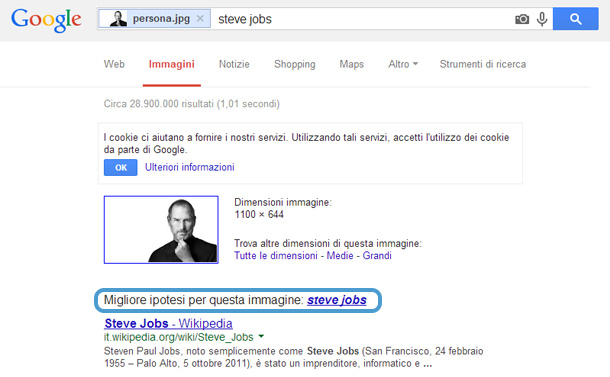Expand the Altro dropdown menu
Viewport: 610px width, 377px height.
[x=403, y=64]
